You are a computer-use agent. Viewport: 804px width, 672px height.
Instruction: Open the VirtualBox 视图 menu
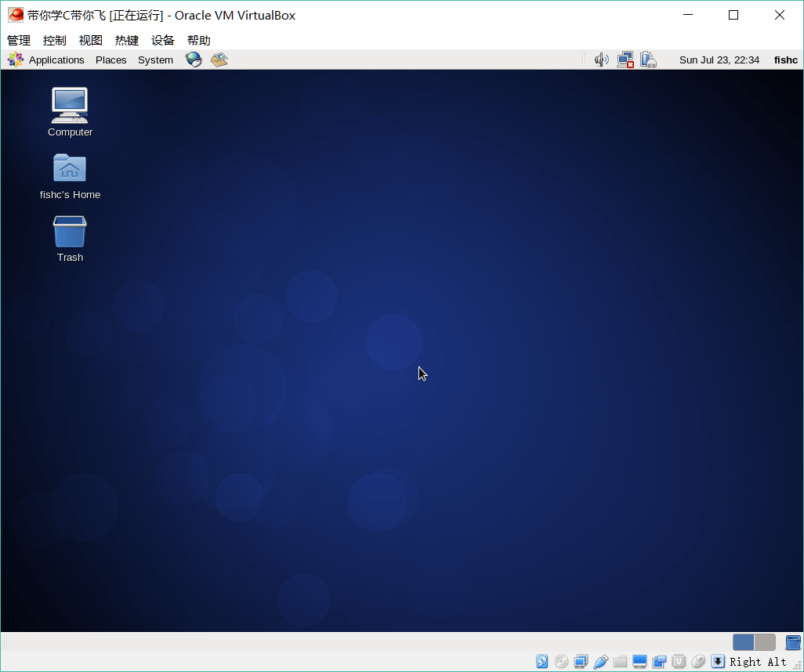pos(91,40)
